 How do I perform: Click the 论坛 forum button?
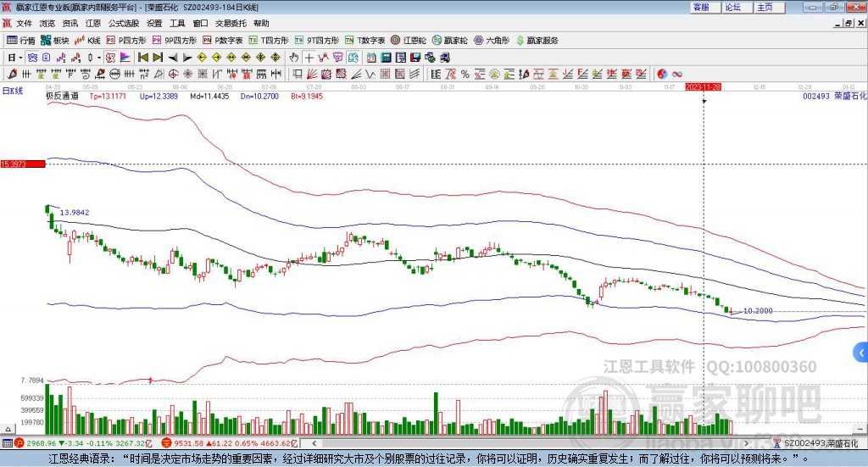(737, 7)
